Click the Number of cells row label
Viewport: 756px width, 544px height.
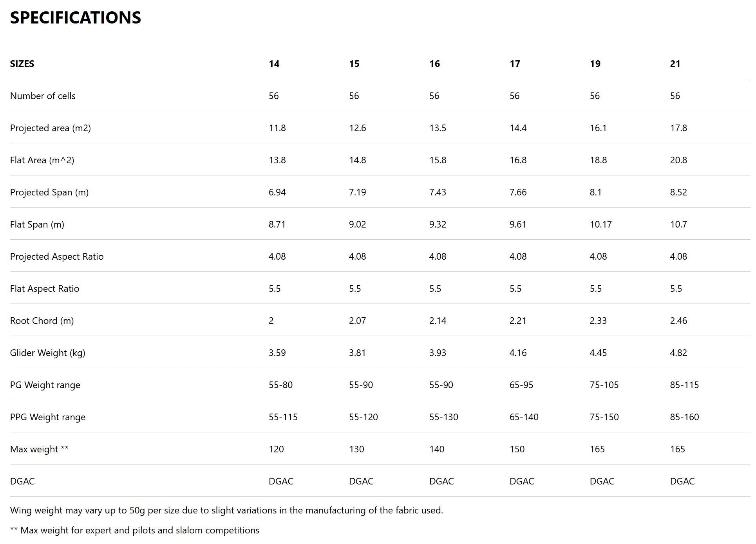pyautogui.click(x=43, y=96)
